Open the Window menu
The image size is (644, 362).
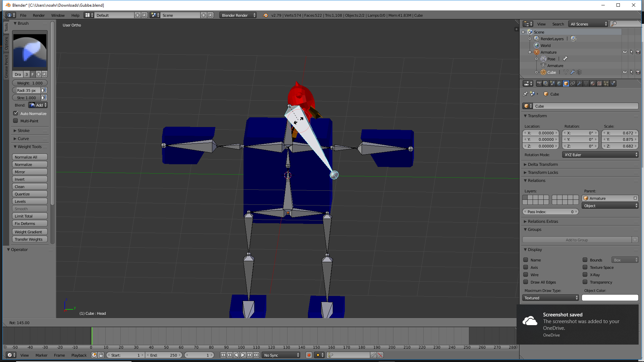point(58,15)
